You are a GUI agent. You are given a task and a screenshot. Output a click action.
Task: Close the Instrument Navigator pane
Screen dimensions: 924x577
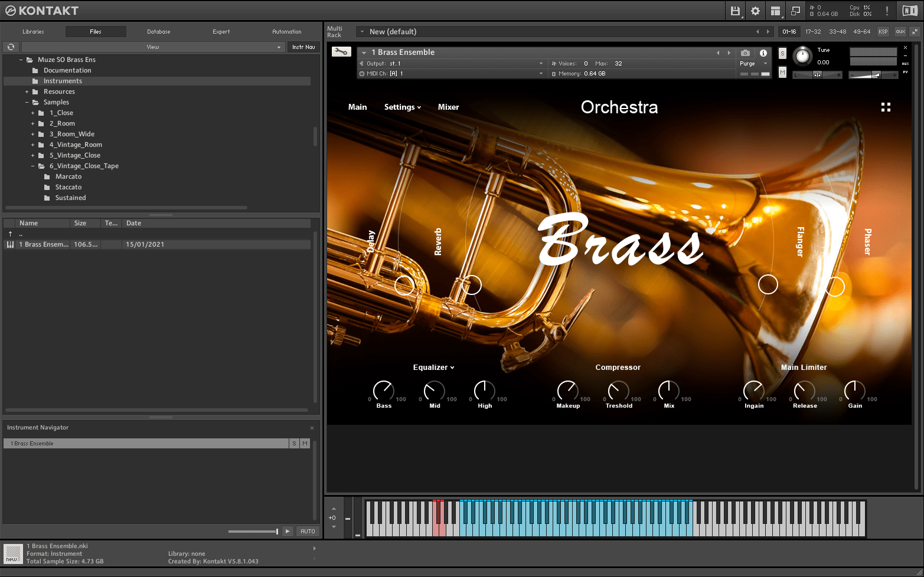[x=312, y=428]
